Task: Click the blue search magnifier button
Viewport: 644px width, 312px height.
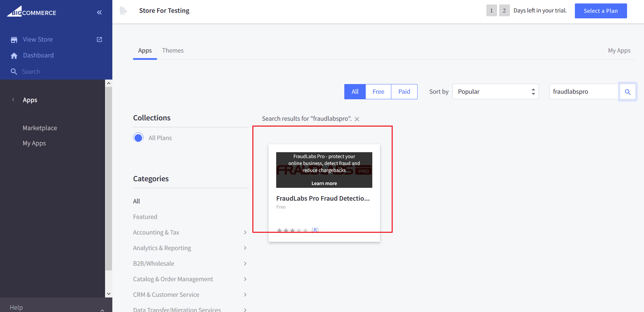Action: (627, 92)
